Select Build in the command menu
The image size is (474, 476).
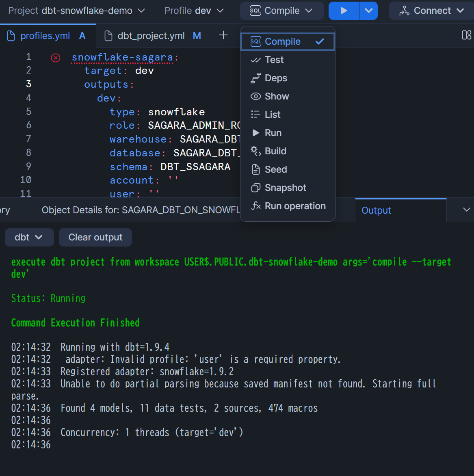pos(288,151)
